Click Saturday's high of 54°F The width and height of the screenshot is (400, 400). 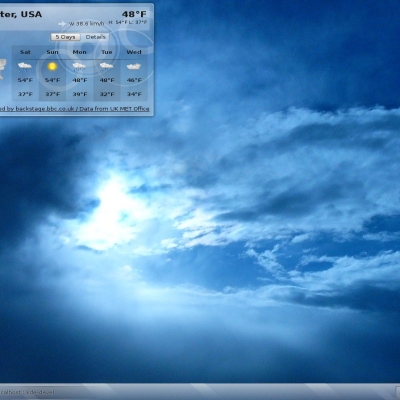[x=25, y=80]
